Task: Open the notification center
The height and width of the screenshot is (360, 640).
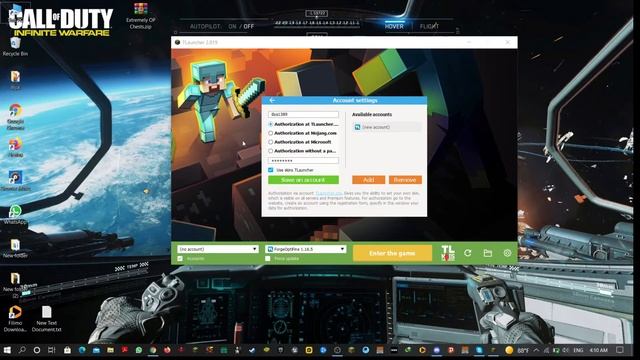Action: point(620,350)
